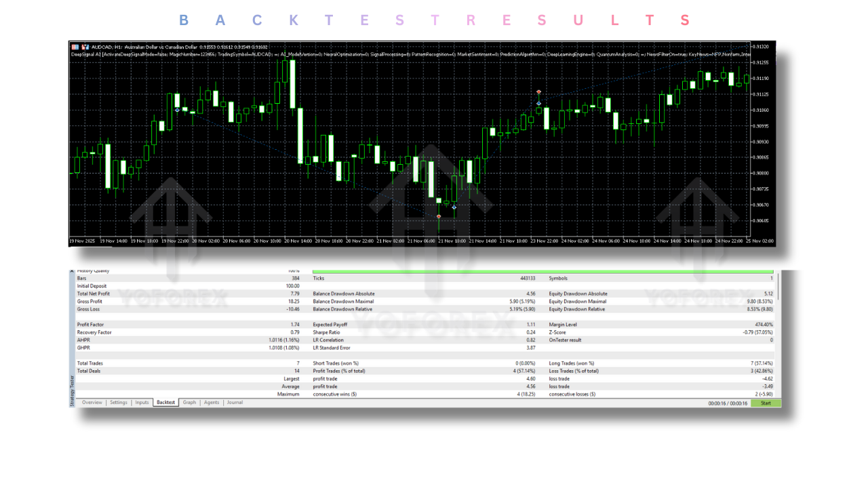
Task: Open the Settings tab
Action: pos(119,402)
